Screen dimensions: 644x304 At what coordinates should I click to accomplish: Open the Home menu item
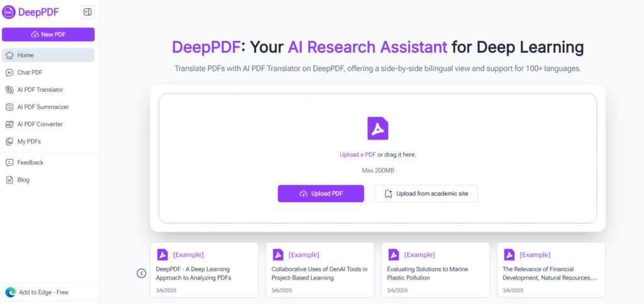point(48,55)
